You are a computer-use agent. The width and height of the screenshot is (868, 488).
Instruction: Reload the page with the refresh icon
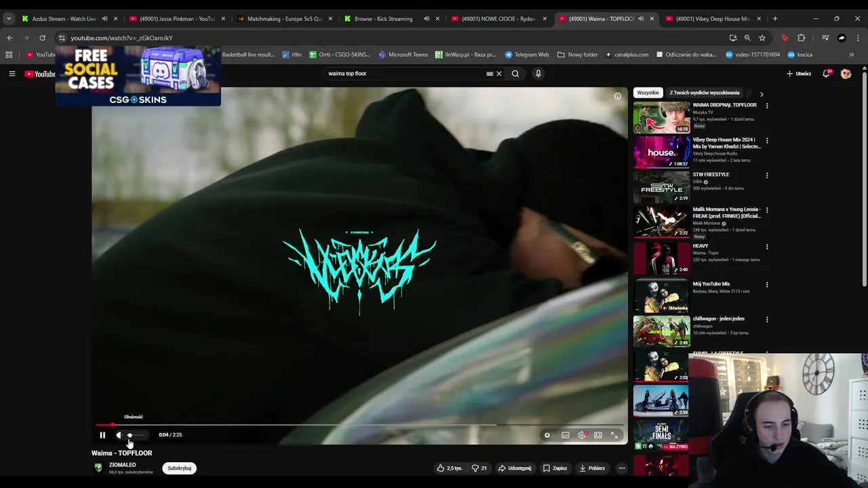(42, 38)
